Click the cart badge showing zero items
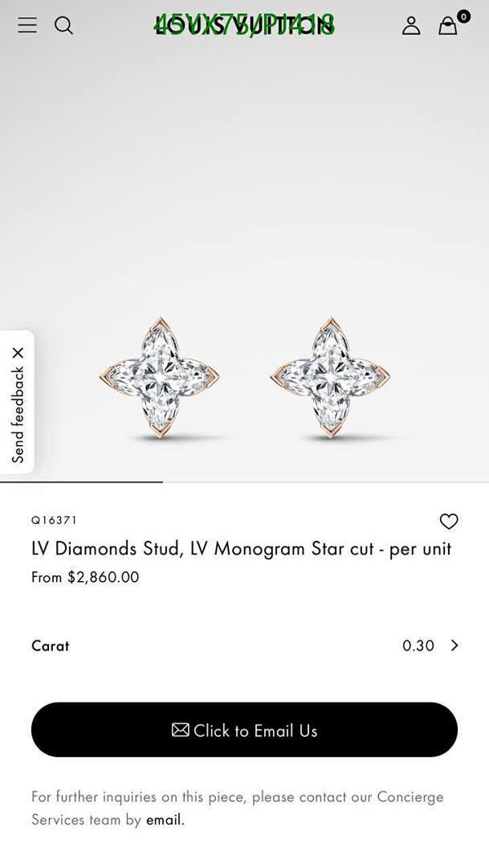The image size is (489, 868). (462, 14)
